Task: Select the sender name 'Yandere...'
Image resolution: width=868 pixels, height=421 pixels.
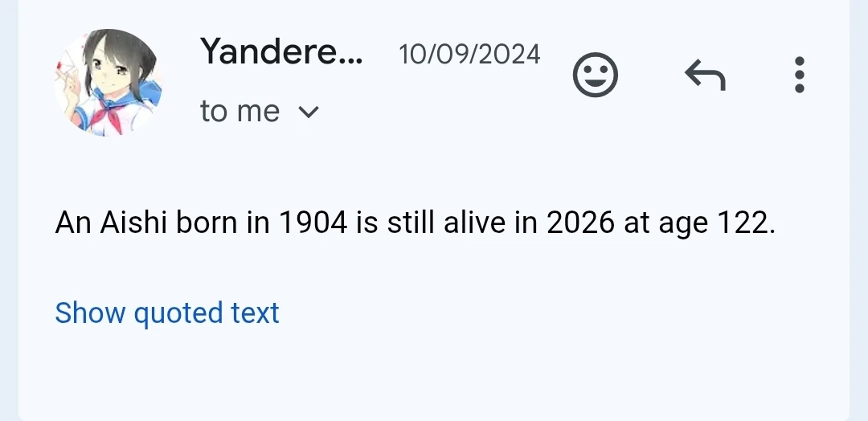Action: coord(281,51)
